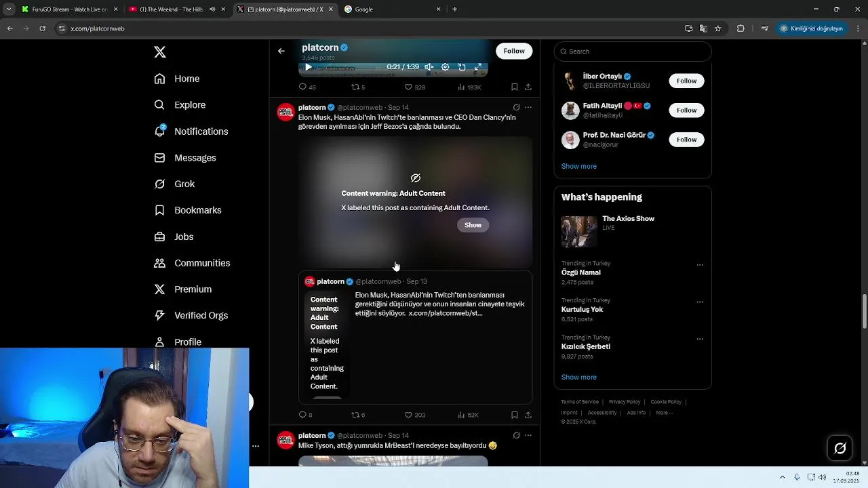Open a new browser tab

click(454, 9)
